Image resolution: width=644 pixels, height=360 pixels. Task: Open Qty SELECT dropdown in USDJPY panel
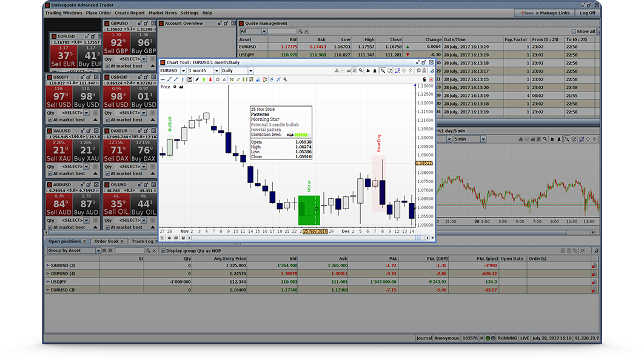86,113
